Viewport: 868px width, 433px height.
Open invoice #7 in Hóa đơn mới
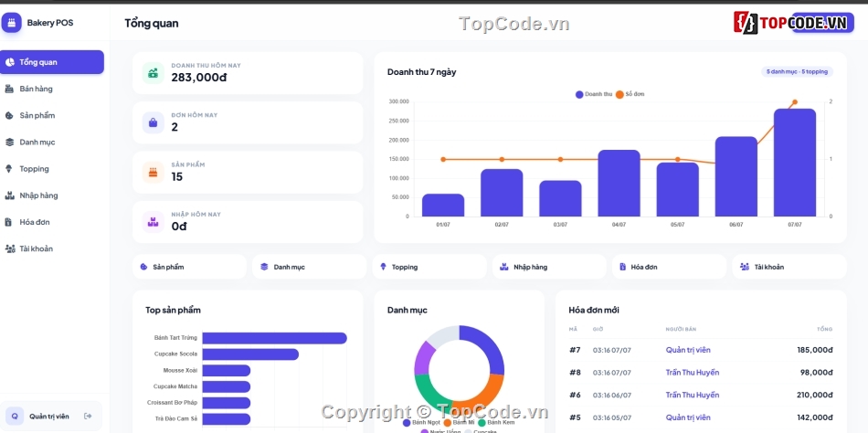pos(701,350)
